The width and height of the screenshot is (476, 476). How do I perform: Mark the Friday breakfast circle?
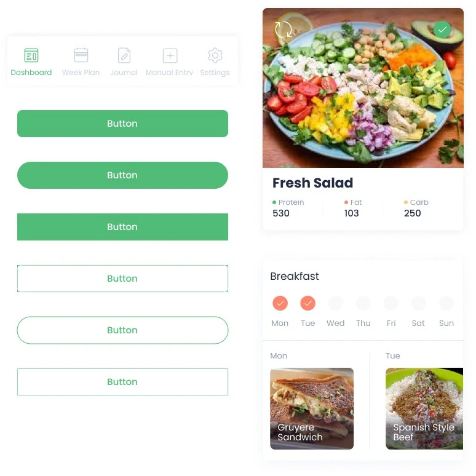(x=391, y=303)
